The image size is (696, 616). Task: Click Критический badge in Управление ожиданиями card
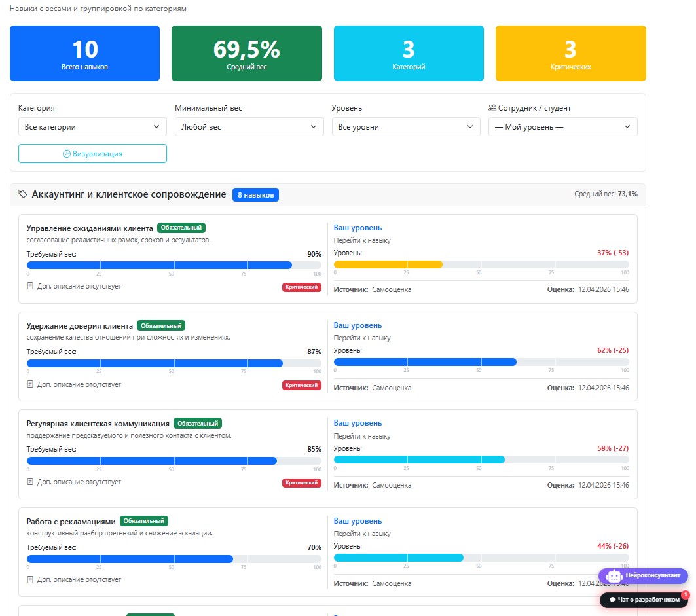tap(302, 287)
